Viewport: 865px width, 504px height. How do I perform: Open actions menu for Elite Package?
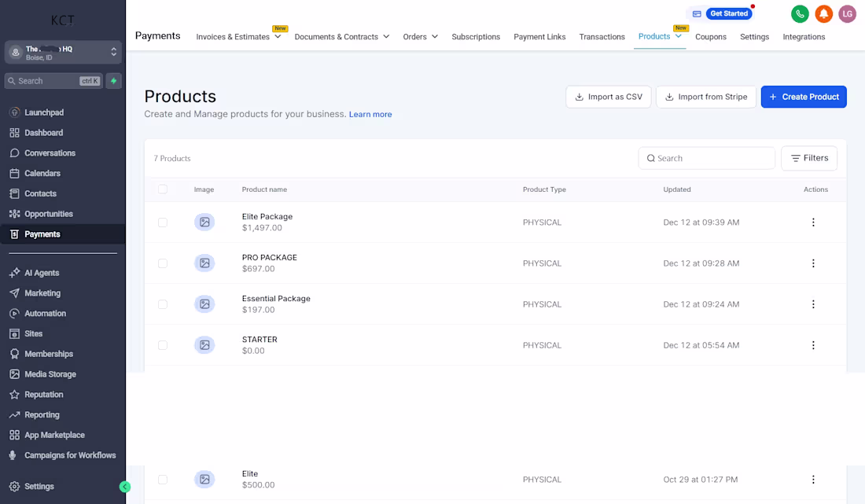(813, 223)
